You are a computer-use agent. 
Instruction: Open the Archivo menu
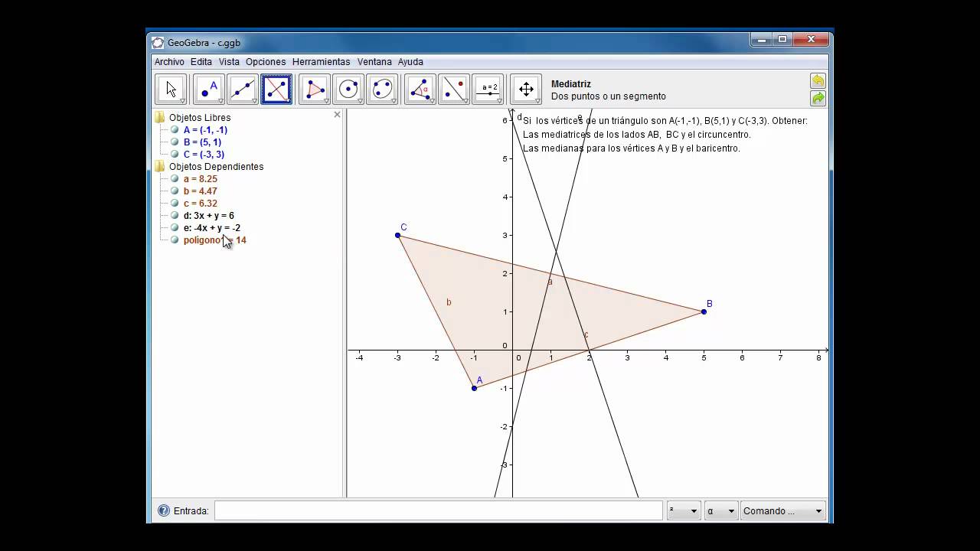pos(169,61)
